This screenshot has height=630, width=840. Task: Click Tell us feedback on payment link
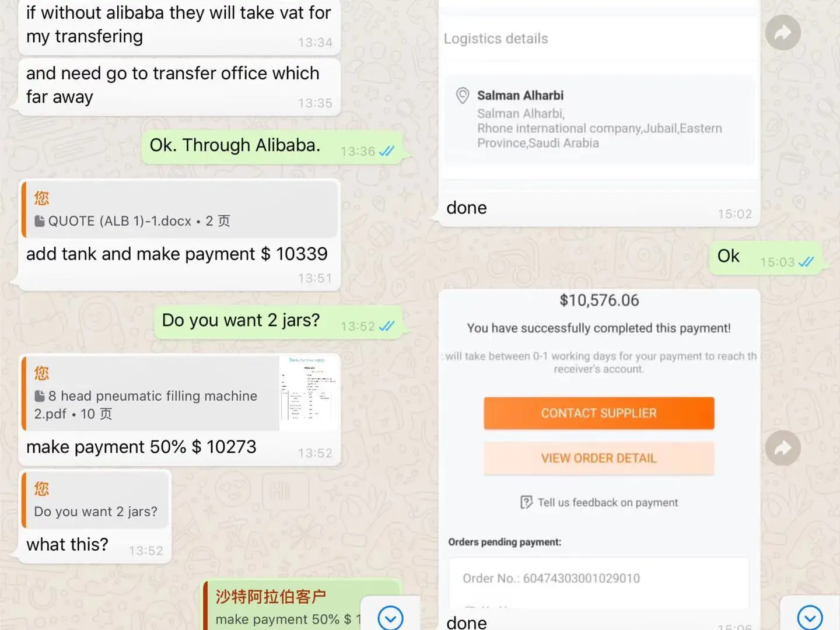coord(607,502)
